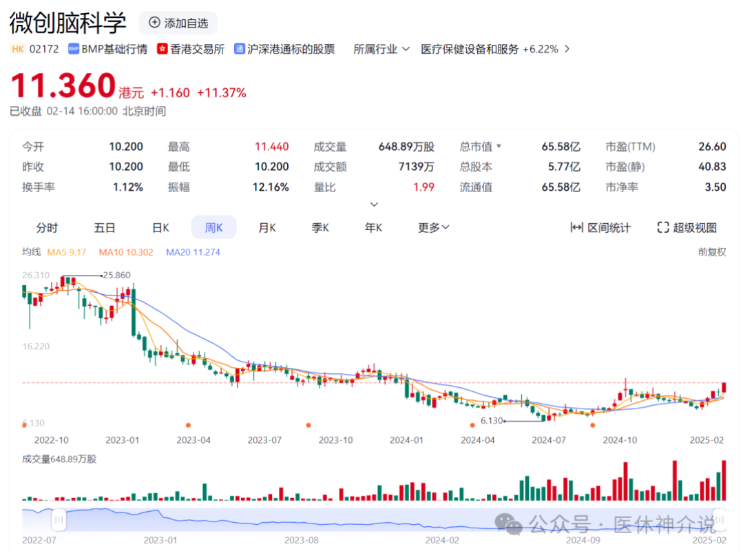Viewport: 743px width, 560px height.
Task: Switch to the 年K chart tab
Action: click(373, 227)
